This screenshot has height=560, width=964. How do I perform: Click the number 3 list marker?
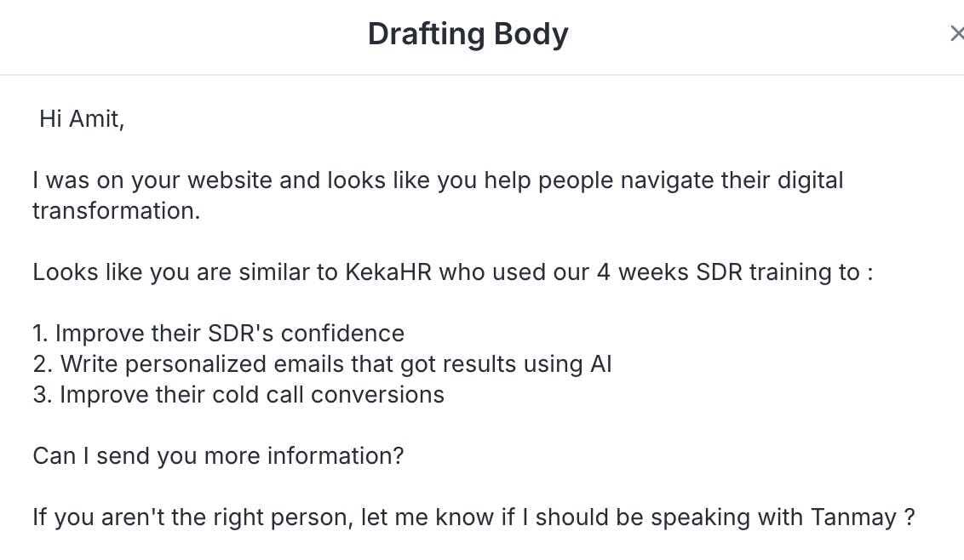tap(43, 395)
